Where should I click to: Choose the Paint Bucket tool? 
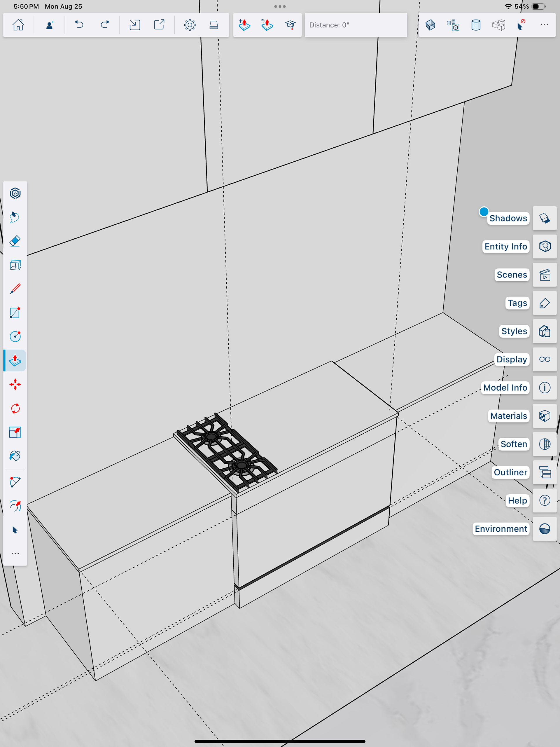point(15,456)
